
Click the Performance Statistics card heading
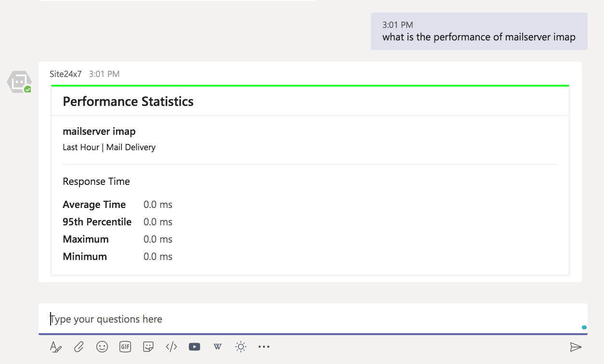[128, 102]
